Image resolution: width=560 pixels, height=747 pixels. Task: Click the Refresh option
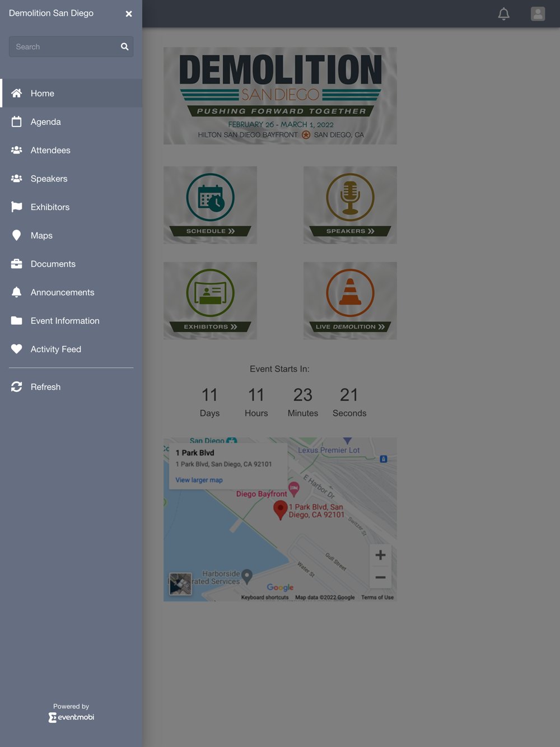[71, 387]
